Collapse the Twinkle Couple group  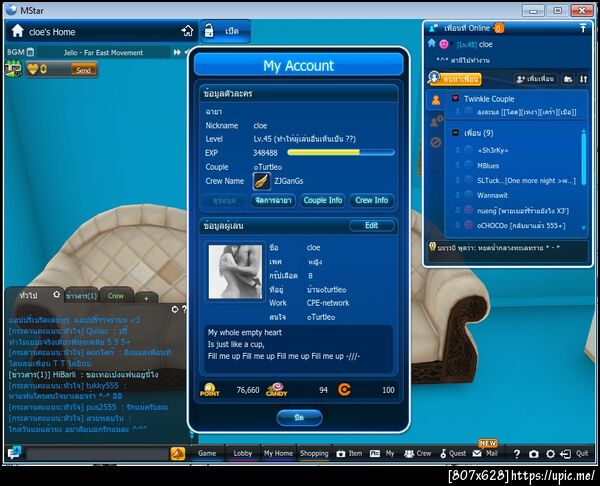[x=455, y=98]
